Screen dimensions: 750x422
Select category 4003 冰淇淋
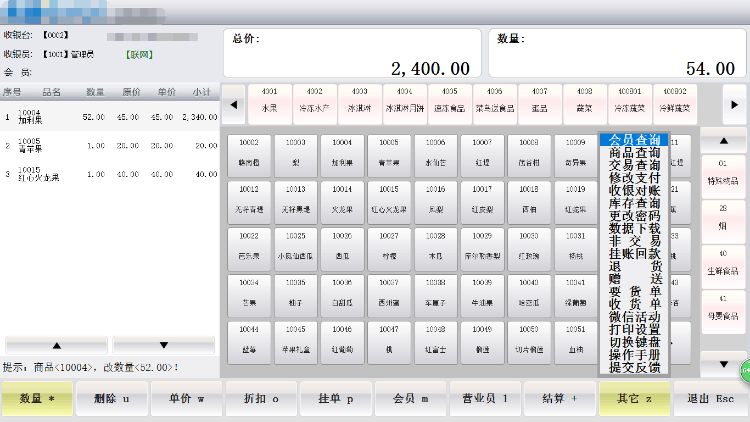coord(359,104)
